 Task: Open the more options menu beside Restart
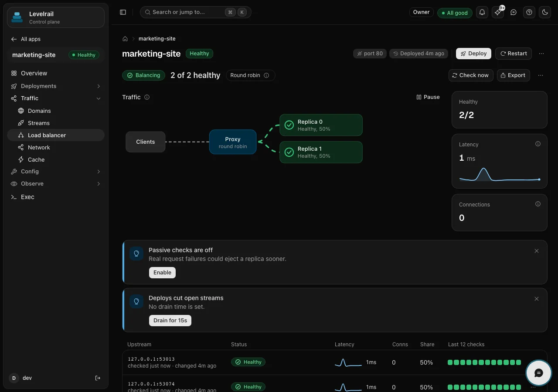(541, 54)
